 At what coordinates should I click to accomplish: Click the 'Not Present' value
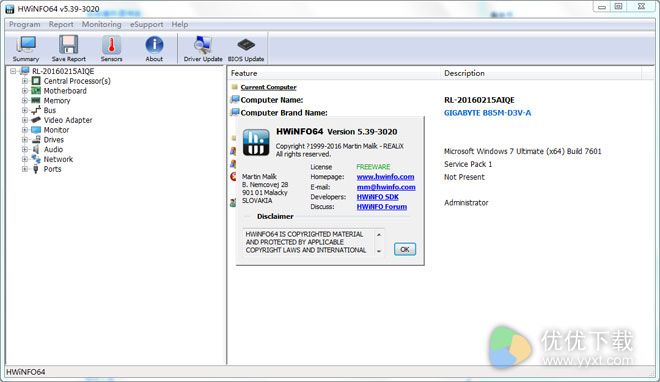pos(464,177)
